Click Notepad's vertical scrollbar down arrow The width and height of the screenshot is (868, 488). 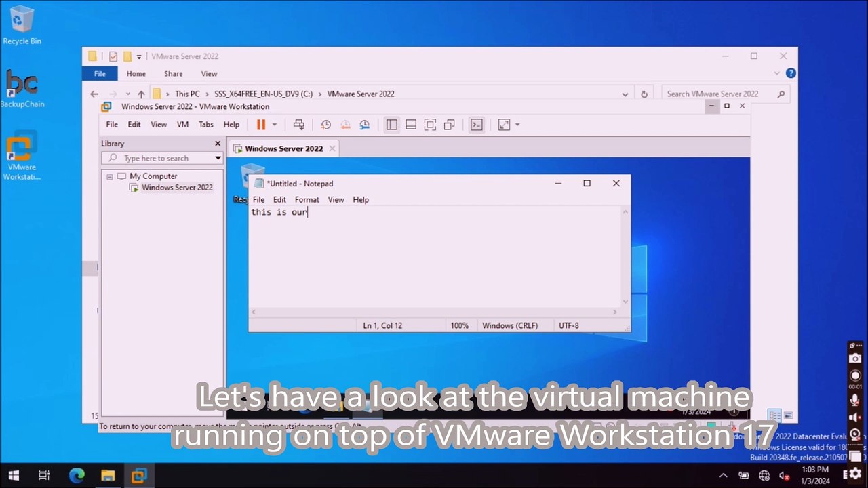click(x=625, y=302)
